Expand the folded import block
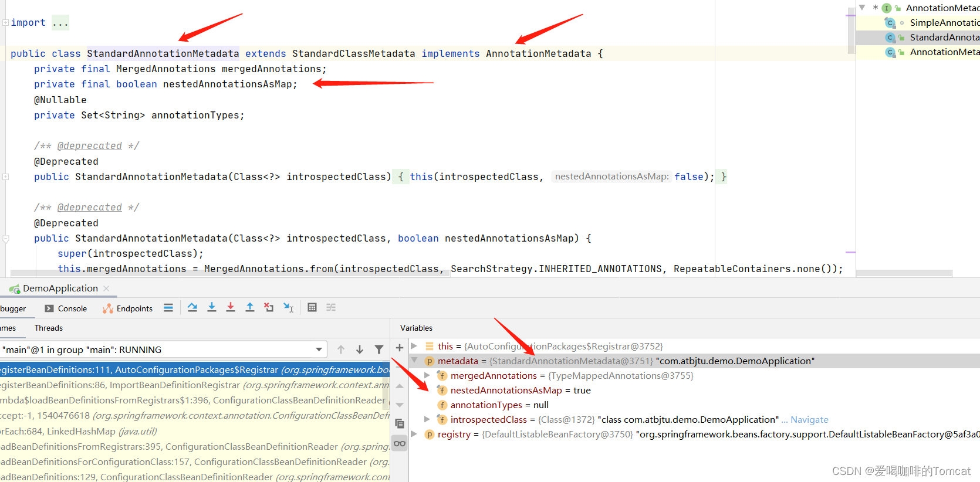 (x=5, y=22)
